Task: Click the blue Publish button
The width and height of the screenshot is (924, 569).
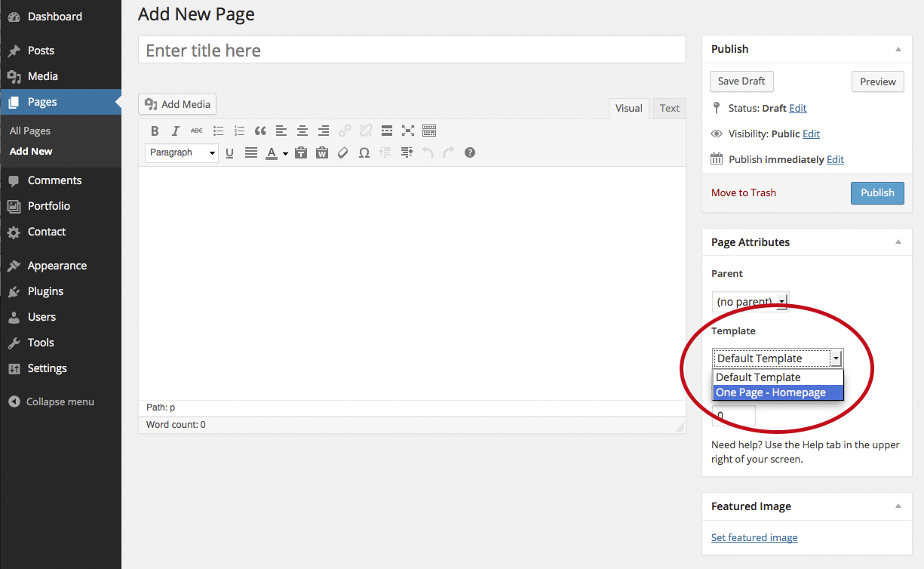Action: (877, 192)
